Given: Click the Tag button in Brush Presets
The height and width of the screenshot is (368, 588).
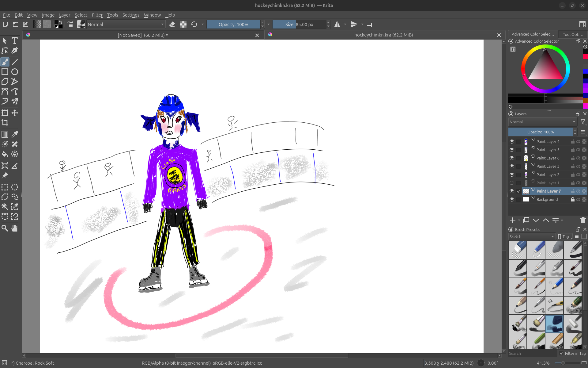Looking at the screenshot, I should point(565,236).
